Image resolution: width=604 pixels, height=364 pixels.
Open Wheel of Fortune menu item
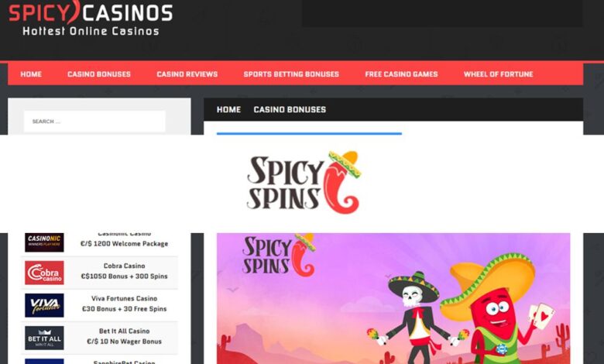pyautogui.click(x=499, y=74)
